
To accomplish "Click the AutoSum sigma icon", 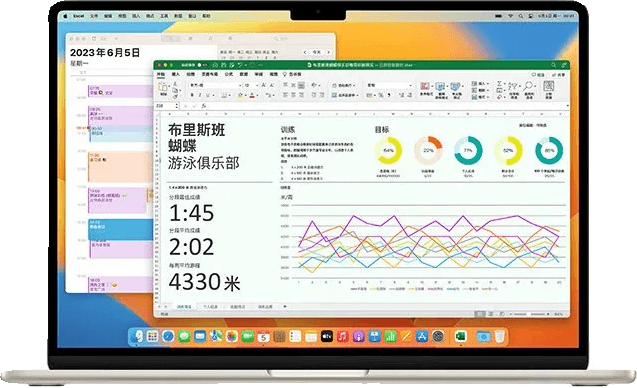I will [x=500, y=83].
